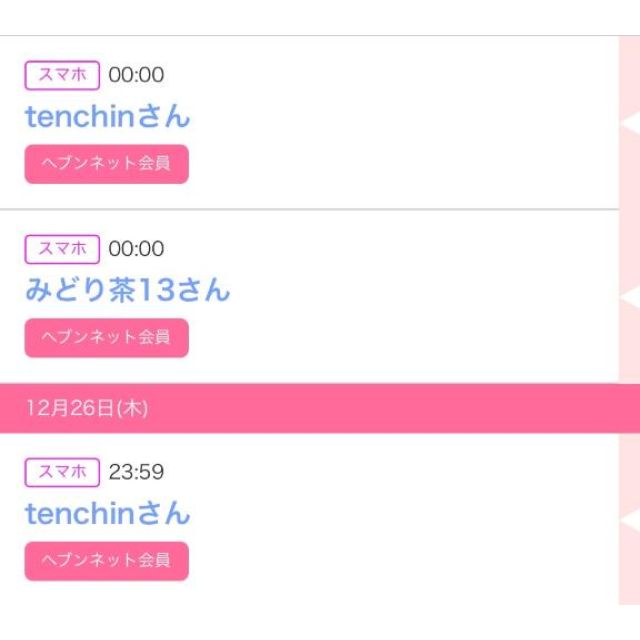Click empty area right of first tenchinさん name
The image size is (640, 640).
[x=400, y=117]
